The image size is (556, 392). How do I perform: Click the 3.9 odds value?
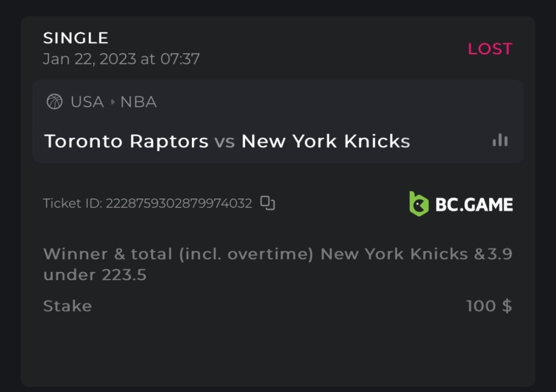(500, 254)
